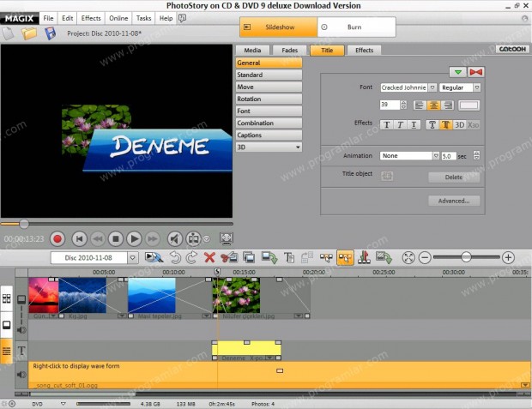
Task: Switch to the Fades tab
Action: (289, 51)
